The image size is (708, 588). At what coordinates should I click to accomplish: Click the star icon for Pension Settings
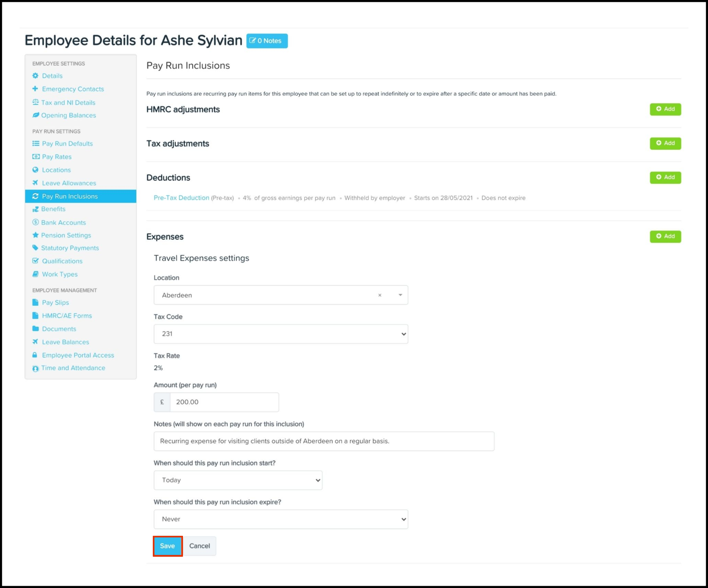point(35,235)
